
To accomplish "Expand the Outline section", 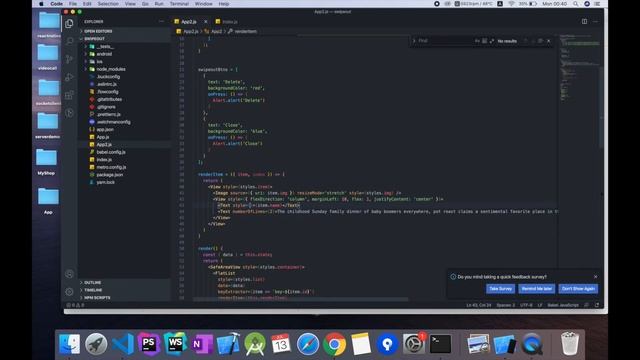I will tap(124, 282).
